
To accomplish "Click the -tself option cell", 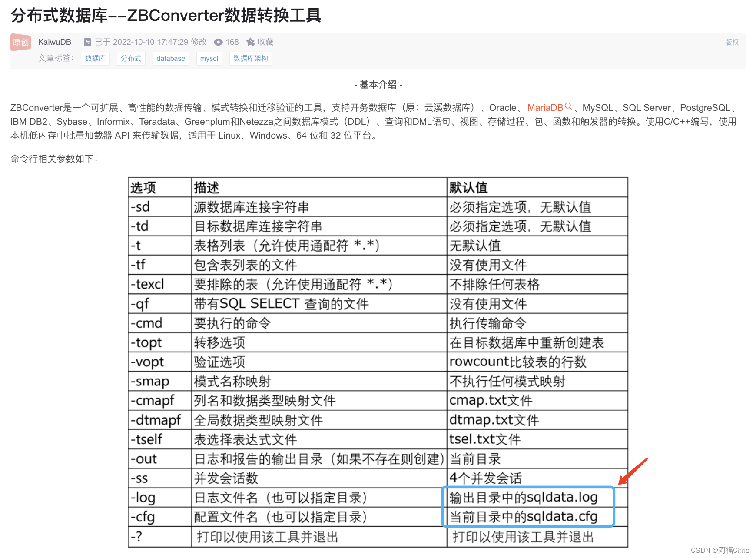I will (160, 439).
